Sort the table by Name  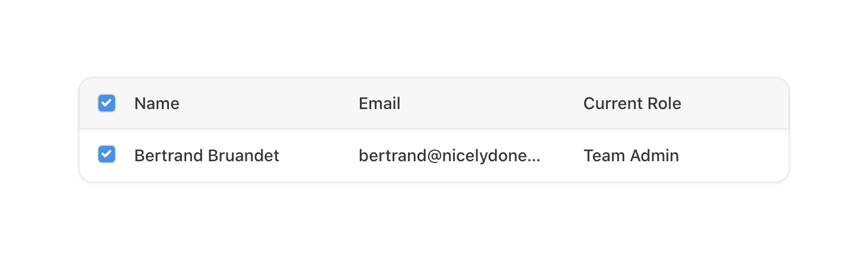[x=157, y=104]
